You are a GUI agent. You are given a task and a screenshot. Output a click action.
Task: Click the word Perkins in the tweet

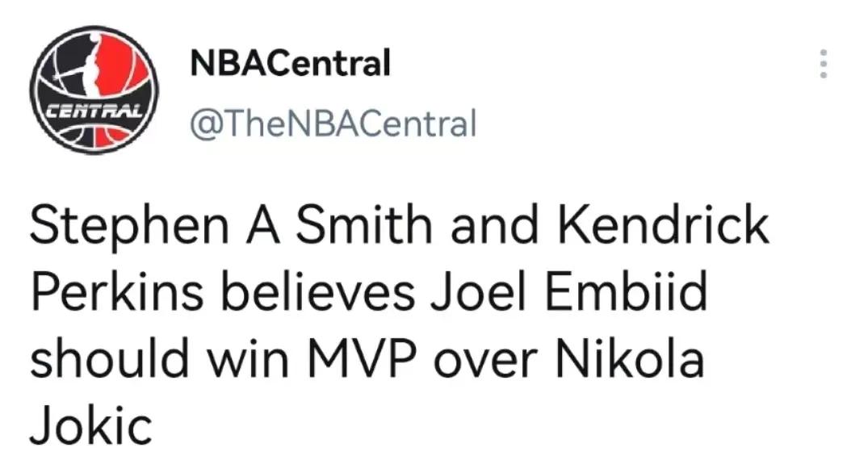117,291
